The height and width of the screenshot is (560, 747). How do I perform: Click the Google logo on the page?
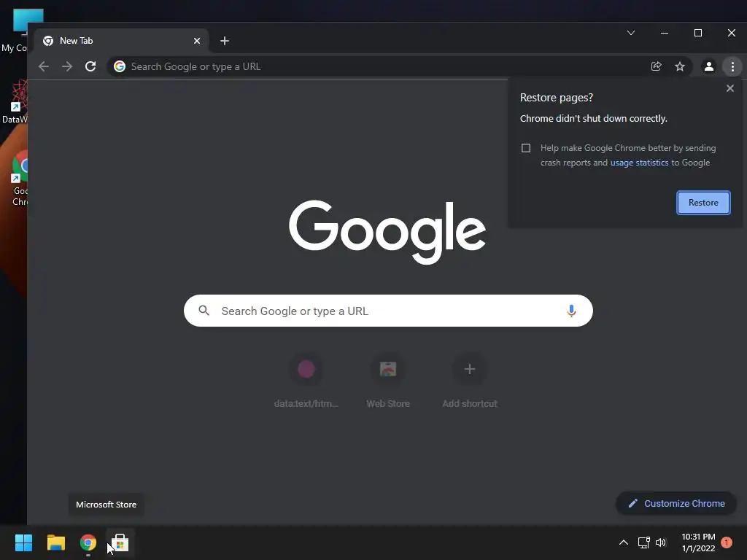387,232
